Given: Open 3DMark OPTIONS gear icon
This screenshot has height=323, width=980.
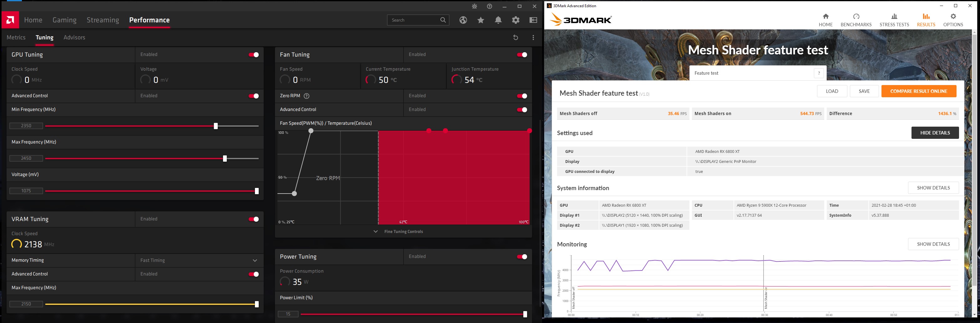Looking at the screenshot, I should [x=953, y=16].
